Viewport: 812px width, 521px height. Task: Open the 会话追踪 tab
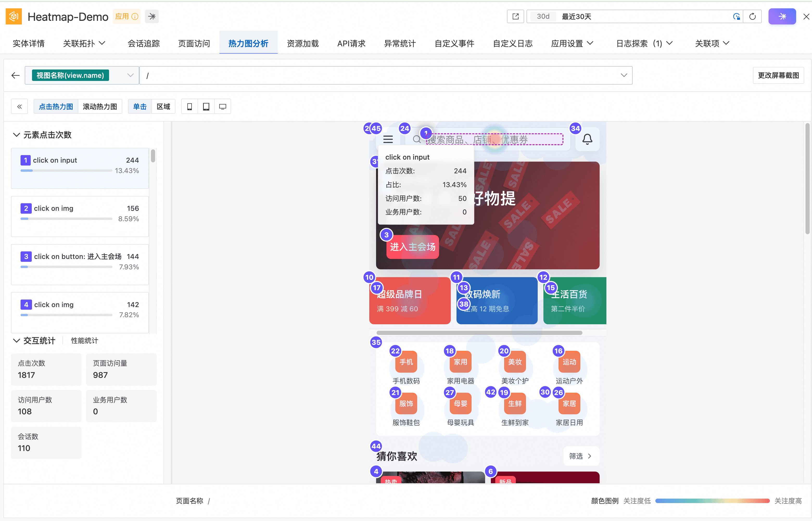(144, 43)
